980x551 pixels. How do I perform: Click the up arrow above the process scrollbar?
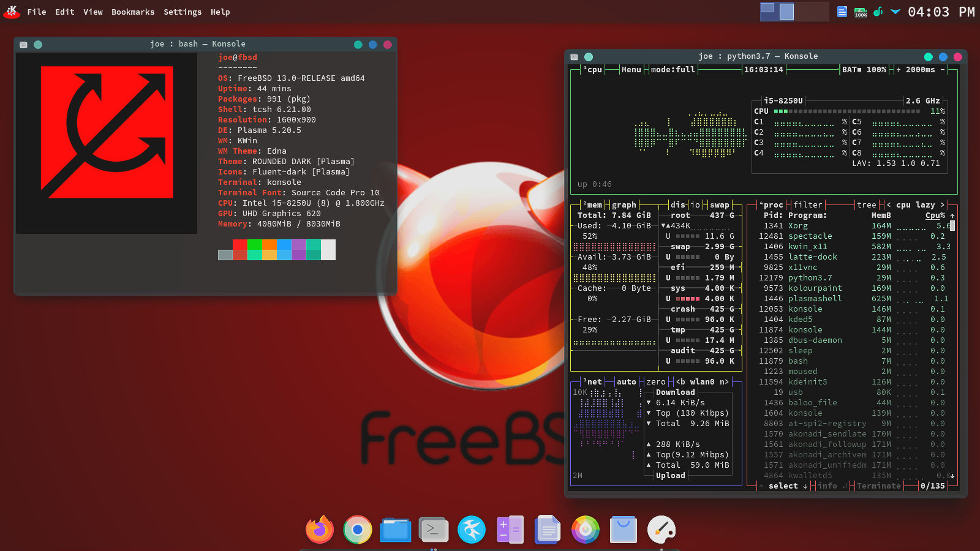952,216
